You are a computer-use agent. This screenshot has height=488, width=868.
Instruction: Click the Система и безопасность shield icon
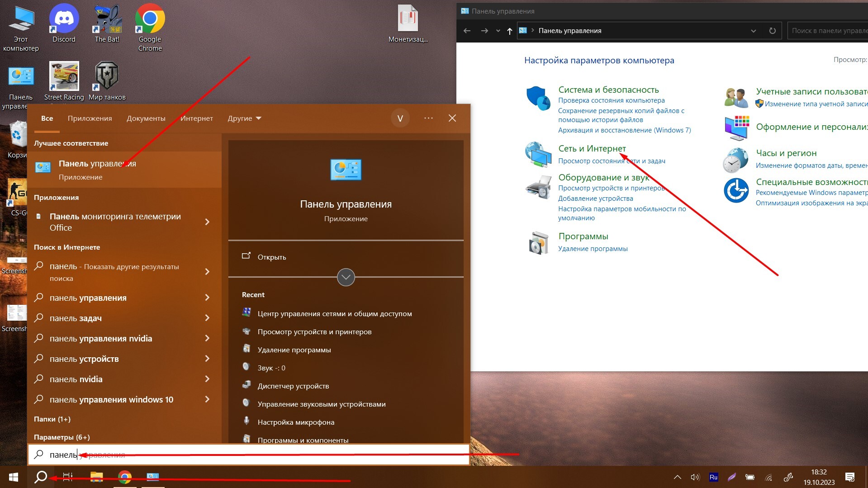tap(538, 98)
